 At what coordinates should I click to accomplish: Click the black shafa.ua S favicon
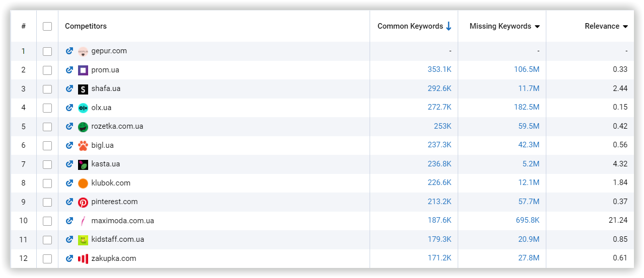point(83,89)
